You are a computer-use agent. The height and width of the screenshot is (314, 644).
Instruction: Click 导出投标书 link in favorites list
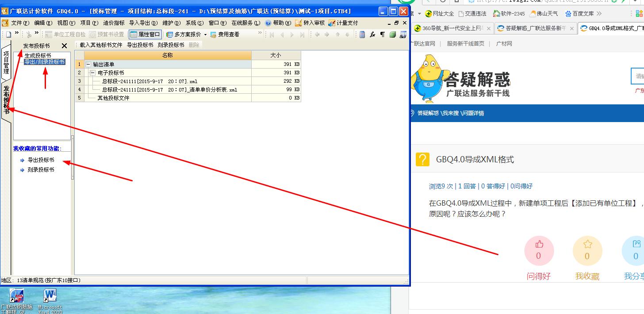[x=41, y=160]
